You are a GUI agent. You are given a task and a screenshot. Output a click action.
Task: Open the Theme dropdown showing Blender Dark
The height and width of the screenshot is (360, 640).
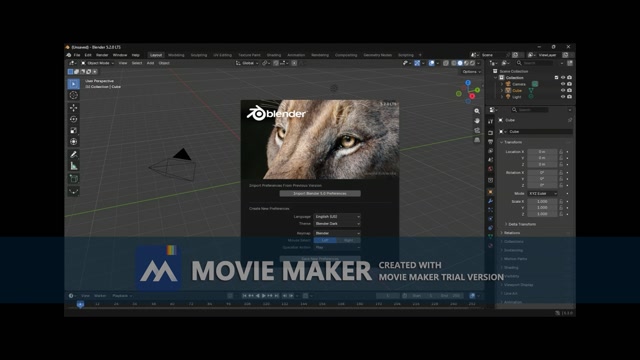click(337, 224)
